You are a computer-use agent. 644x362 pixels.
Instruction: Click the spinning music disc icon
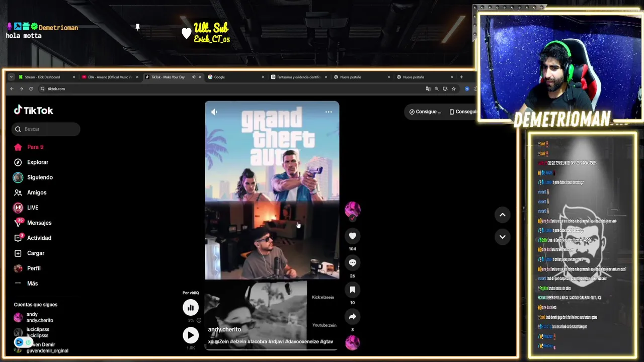point(352,343)
